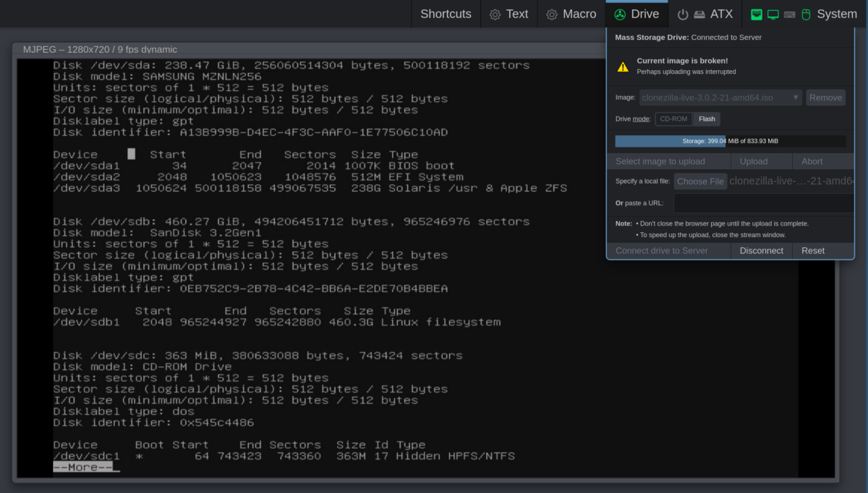Disconnect the mass storage drive

[x=761, y=251]
